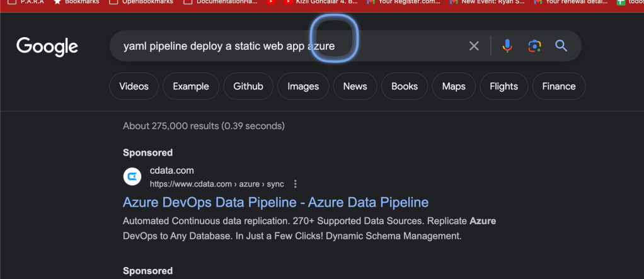Viewport: 644px width, 279px height.
Task: Open the Finance filter
Action: pos(559,86)
